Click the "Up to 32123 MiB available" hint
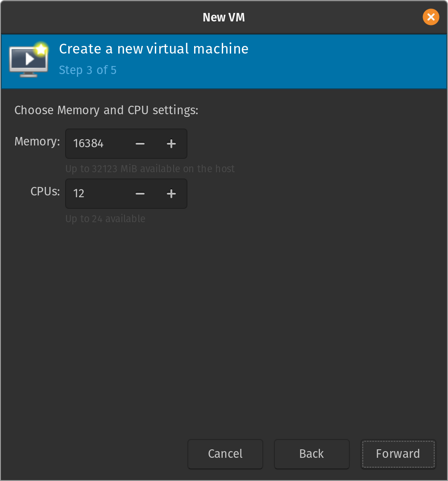The image size is (448, 481). coord(150,169)
